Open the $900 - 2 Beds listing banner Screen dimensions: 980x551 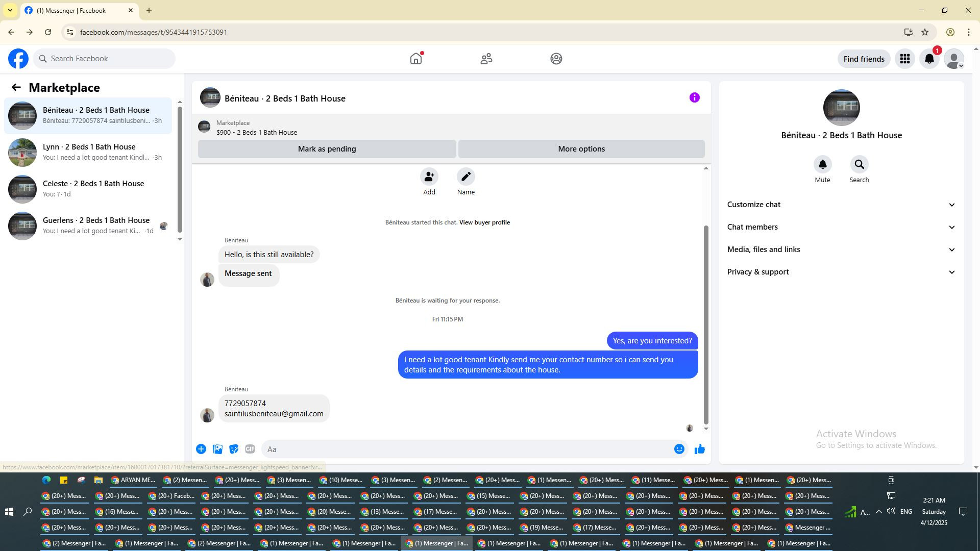(451, 128)
